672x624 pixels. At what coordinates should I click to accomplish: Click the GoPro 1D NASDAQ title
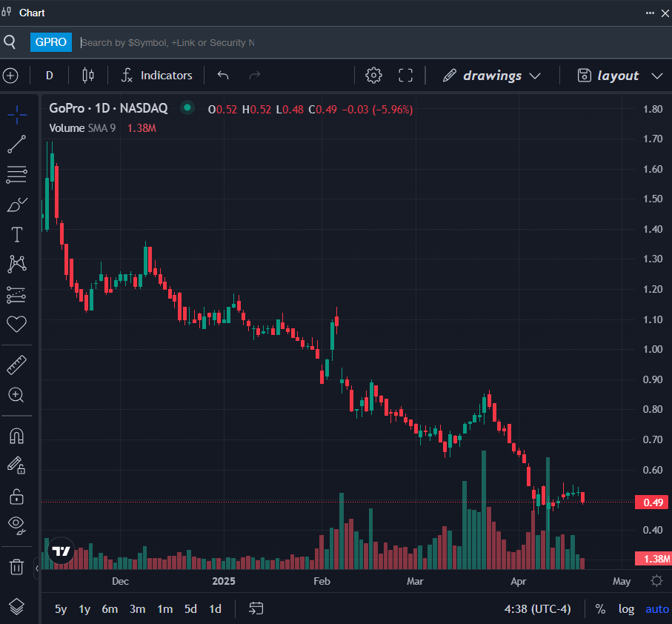[x=108, y=108]
